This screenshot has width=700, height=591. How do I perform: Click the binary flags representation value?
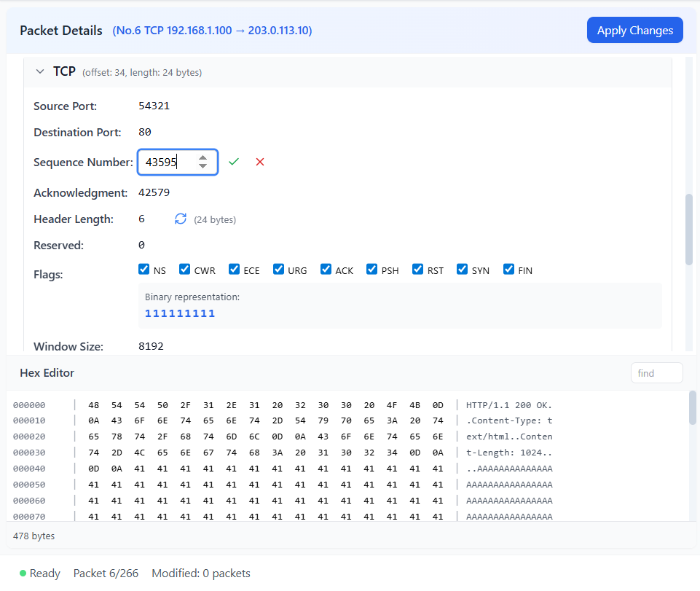tap(180, 313)
